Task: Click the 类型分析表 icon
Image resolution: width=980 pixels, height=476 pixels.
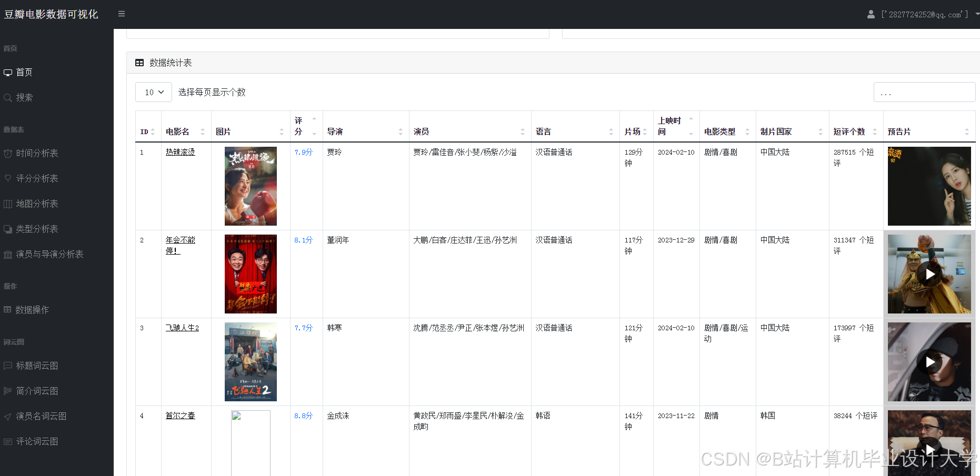Action: pos(8,229)
